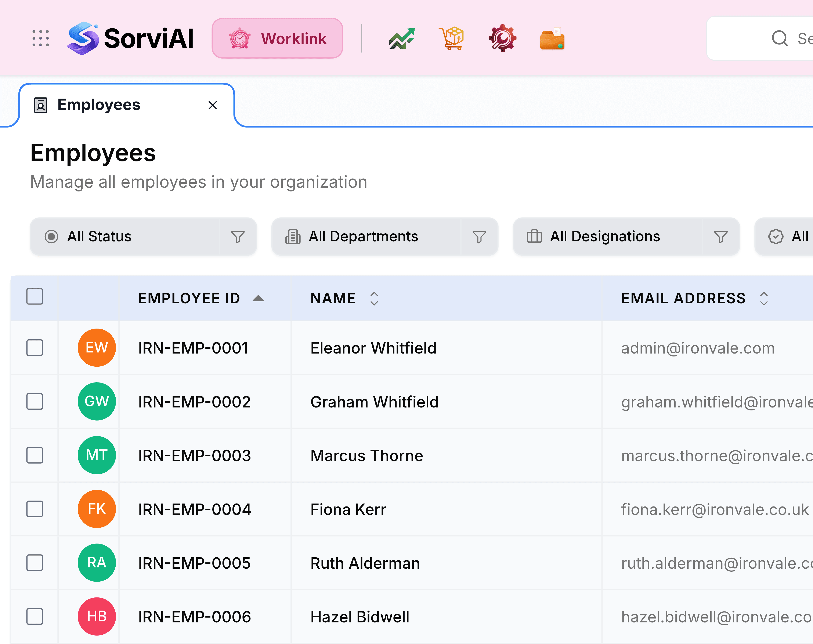Select the Marcus Thorne row checkbox

(35, 455)
